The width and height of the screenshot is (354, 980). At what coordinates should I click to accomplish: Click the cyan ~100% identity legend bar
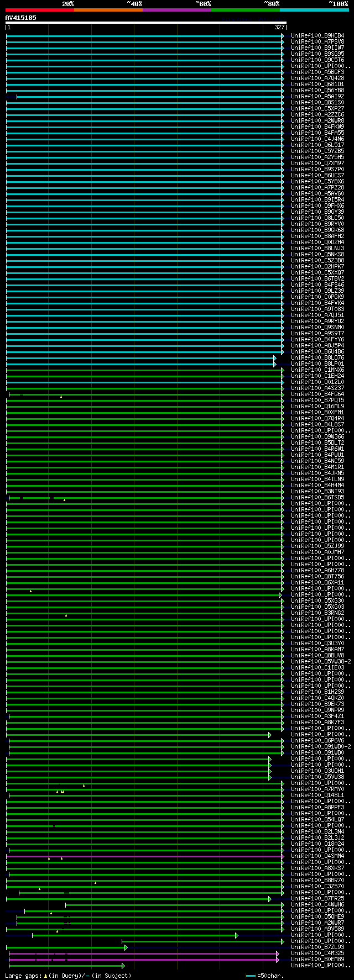[x=314, y=9]
